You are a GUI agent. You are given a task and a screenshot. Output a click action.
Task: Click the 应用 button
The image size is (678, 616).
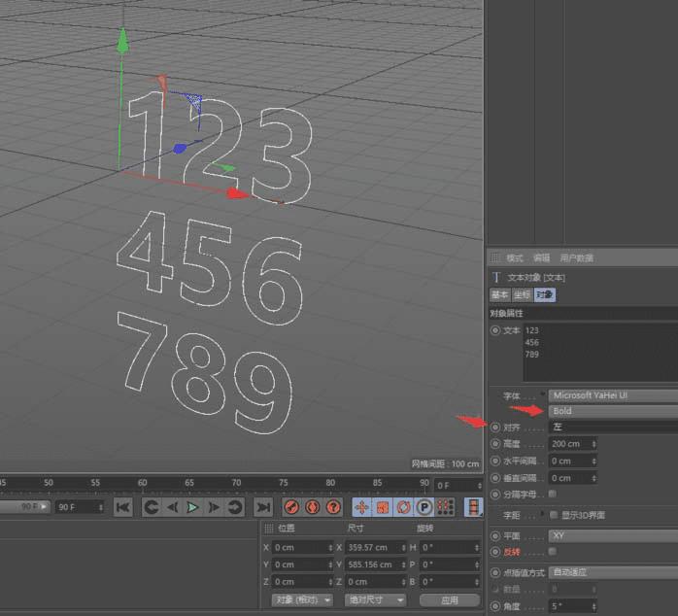448,599
